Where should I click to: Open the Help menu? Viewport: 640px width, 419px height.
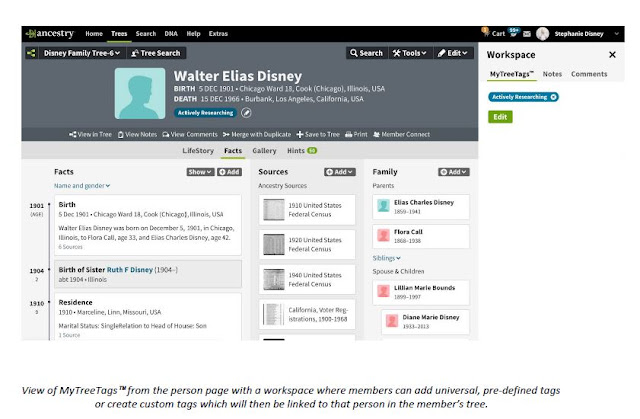tap(193, 33)
